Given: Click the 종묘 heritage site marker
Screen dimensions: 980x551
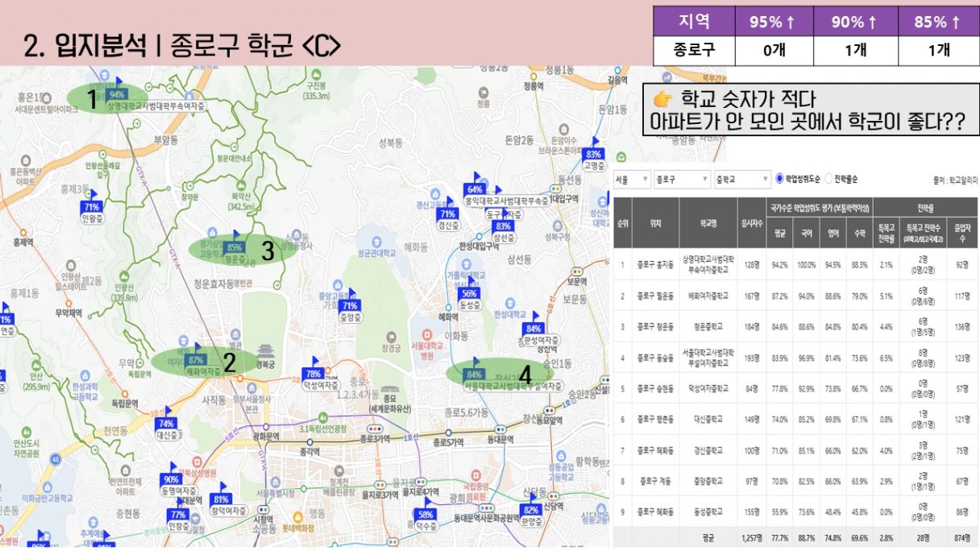Looking at the screenshot, I should tap(391, 391).
